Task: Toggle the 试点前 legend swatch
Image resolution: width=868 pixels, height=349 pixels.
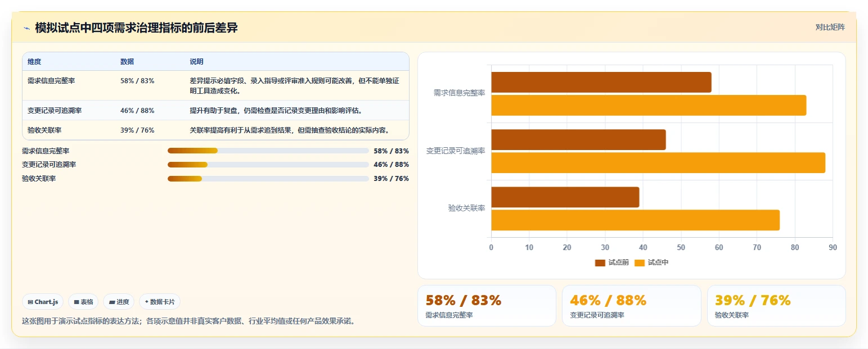Action: click(x=600, y=262)
